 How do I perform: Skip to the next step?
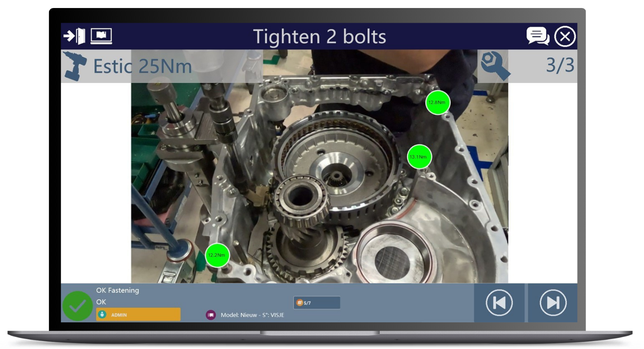553,303
